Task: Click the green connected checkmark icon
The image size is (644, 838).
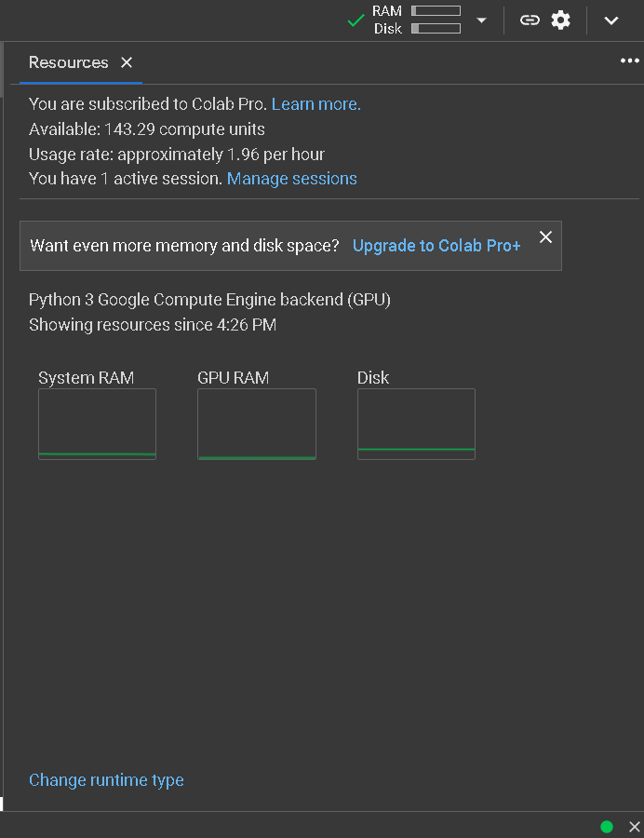Action: 356,20
